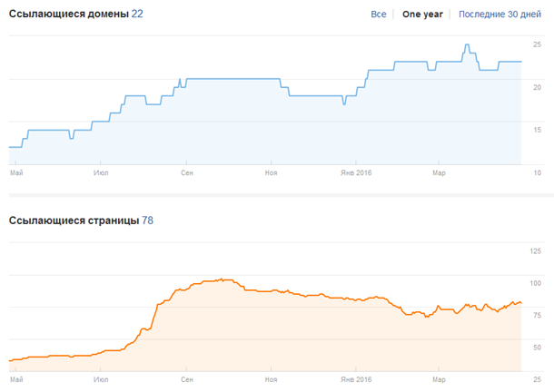The width and height of the screenshot is (554, 392).
Task: Select the 'One year' time range
Action: click(x=422, y=15)
